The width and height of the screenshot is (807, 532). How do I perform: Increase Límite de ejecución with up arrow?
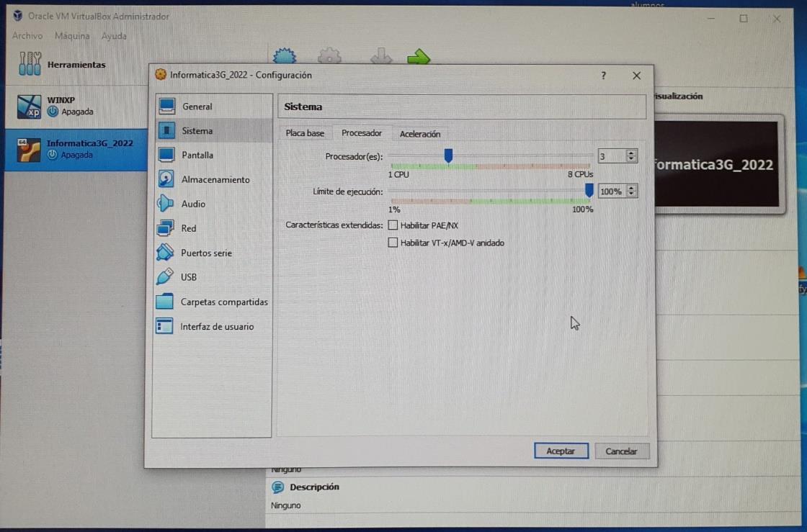click(631, 188)
